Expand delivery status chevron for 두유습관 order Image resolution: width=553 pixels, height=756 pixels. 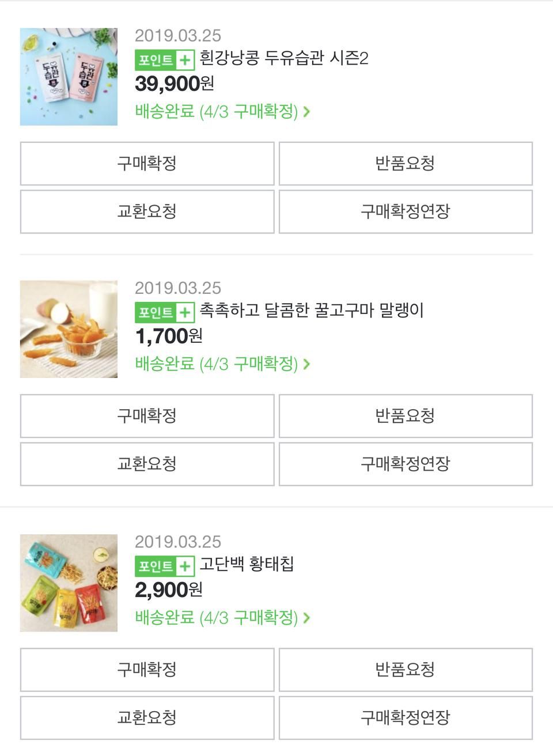[306, 111]
